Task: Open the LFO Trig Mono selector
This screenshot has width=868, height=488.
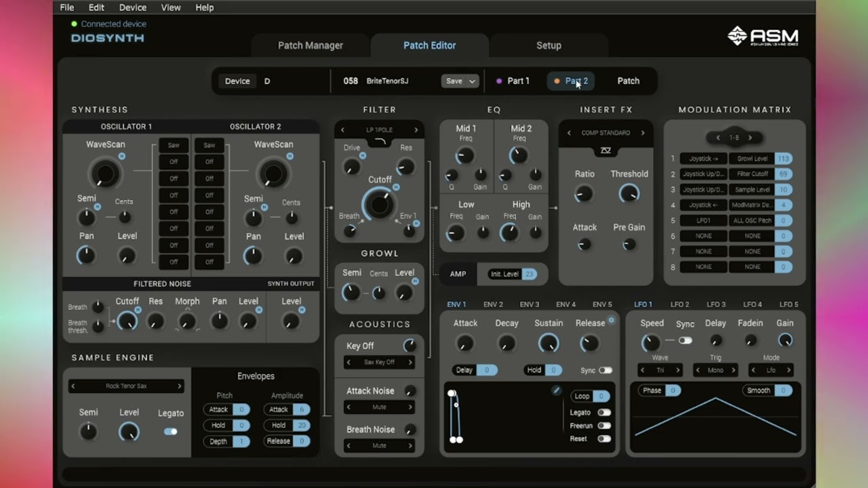Action: click(x=715, y=370)
